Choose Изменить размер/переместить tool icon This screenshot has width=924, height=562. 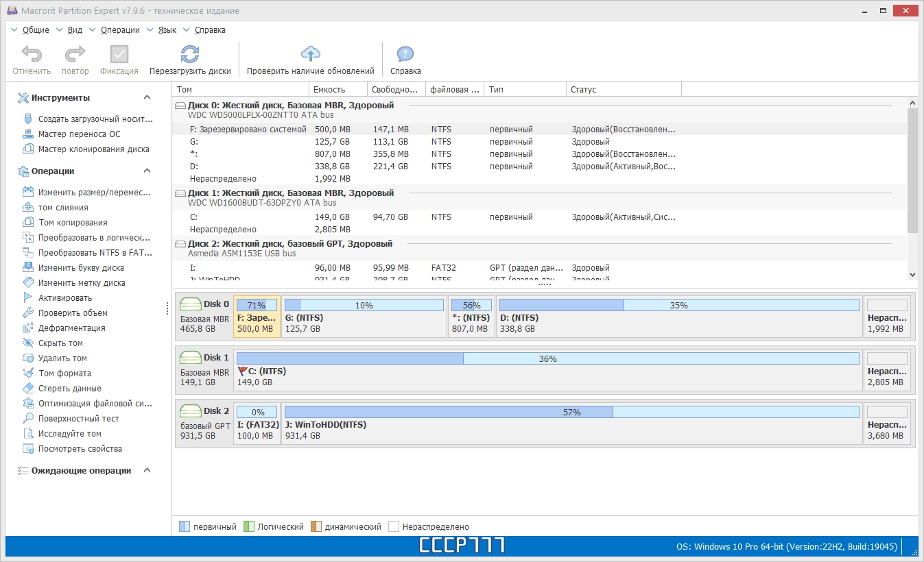click(x=28, y=192)
